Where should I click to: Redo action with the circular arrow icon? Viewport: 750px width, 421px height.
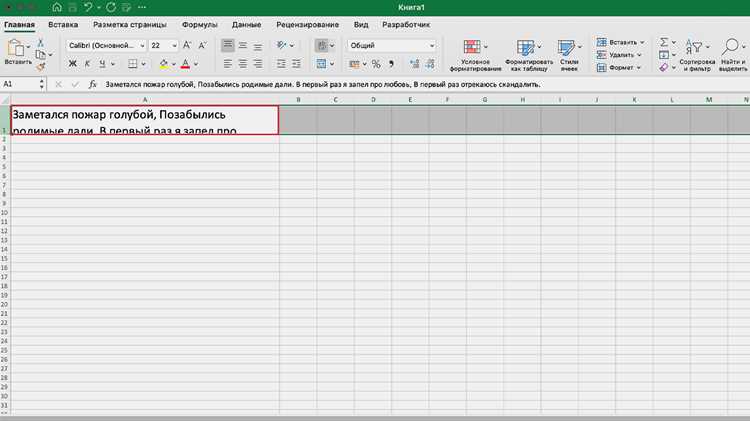point(111,7)
